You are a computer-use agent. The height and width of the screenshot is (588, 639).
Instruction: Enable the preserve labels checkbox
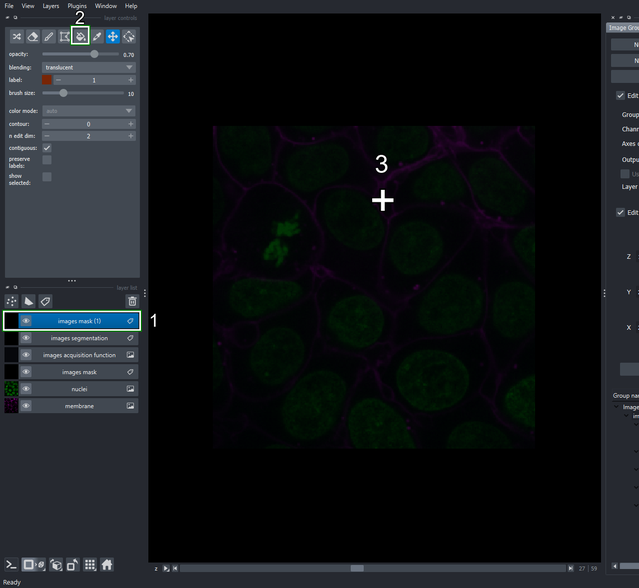47,160
